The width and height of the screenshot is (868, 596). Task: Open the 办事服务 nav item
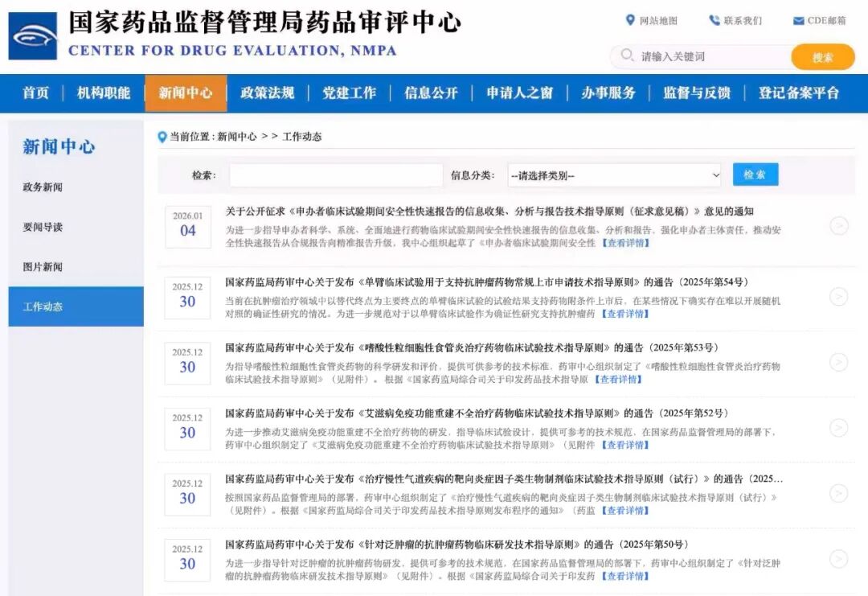608,93
